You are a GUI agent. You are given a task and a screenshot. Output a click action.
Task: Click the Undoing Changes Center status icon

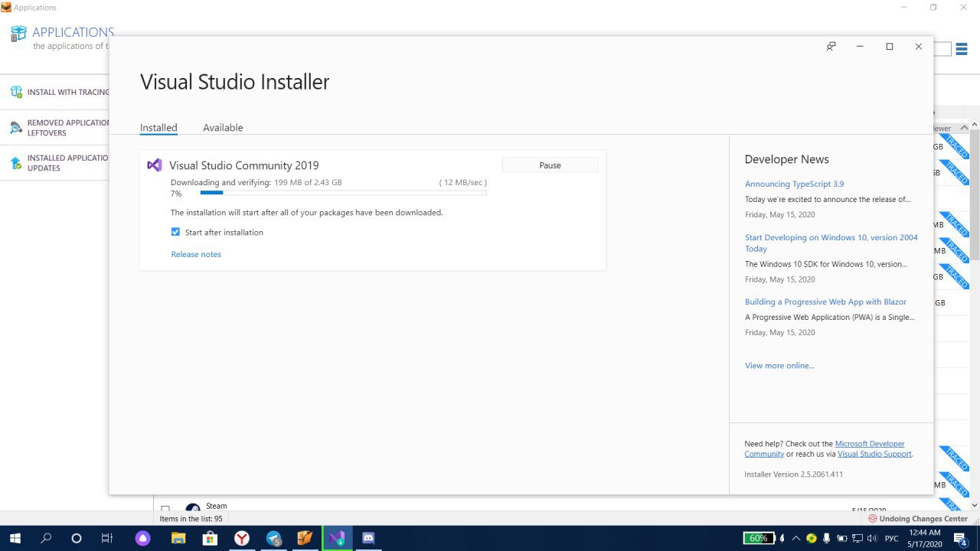[x=873, y=519]
